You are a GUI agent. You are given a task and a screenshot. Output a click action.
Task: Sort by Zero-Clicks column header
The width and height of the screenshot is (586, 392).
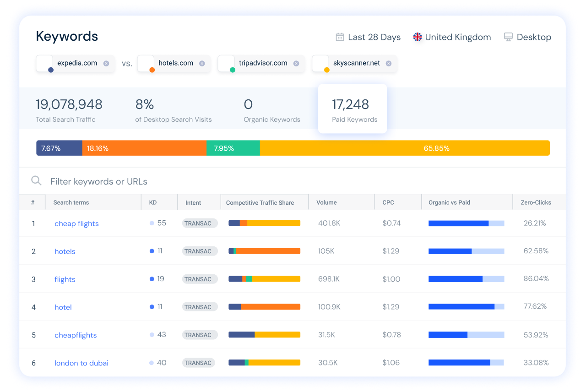click(x=536, y=202)
